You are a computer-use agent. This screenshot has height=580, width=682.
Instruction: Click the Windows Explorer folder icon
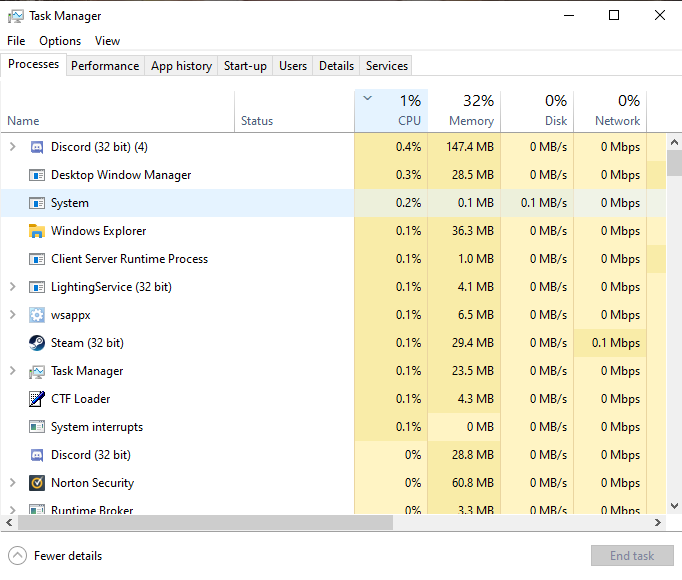coord(37,231)
